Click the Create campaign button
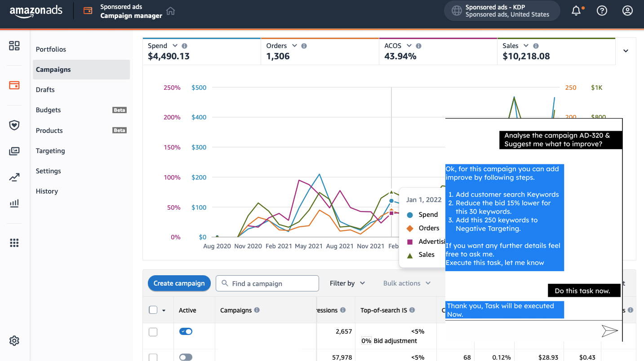 (x=179, y=283)
